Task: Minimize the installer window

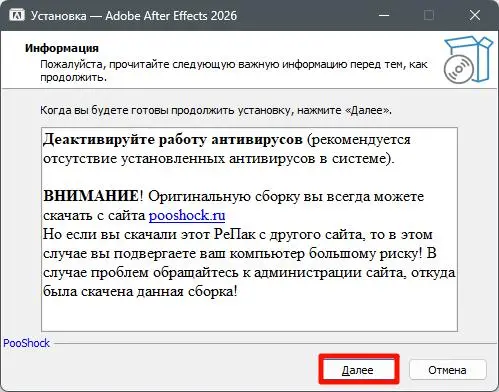Action: pyautogui.click(x=384, y=15)
